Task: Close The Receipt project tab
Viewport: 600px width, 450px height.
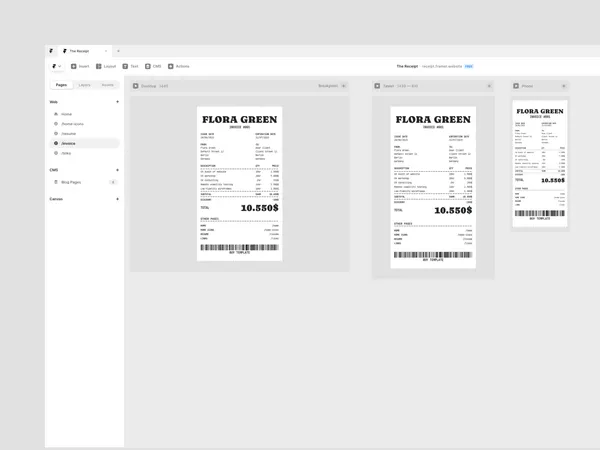Action: click(x=106, y=51)
